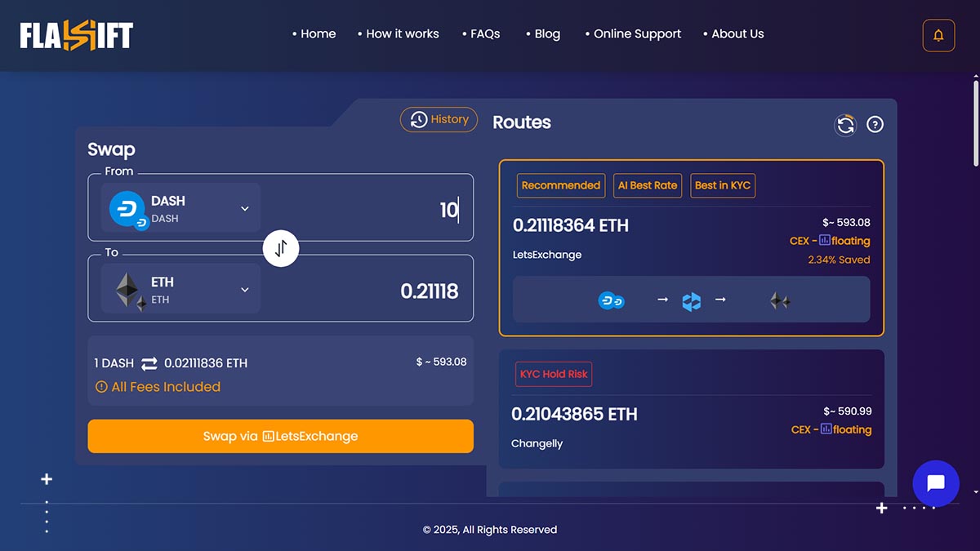Open the chat support bubble
The image size is (980, 551).
pos(935,483)
